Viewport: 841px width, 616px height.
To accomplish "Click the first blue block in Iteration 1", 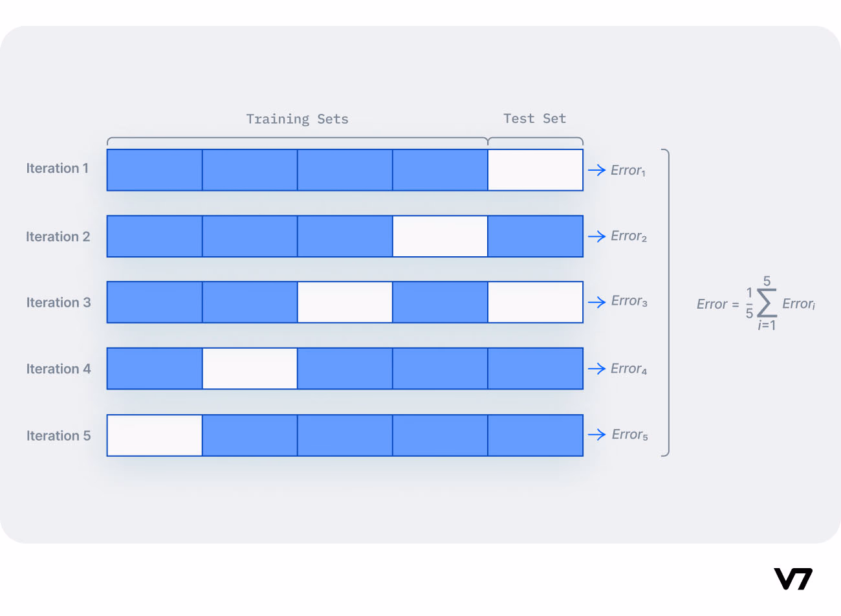I will coord(155,170).
